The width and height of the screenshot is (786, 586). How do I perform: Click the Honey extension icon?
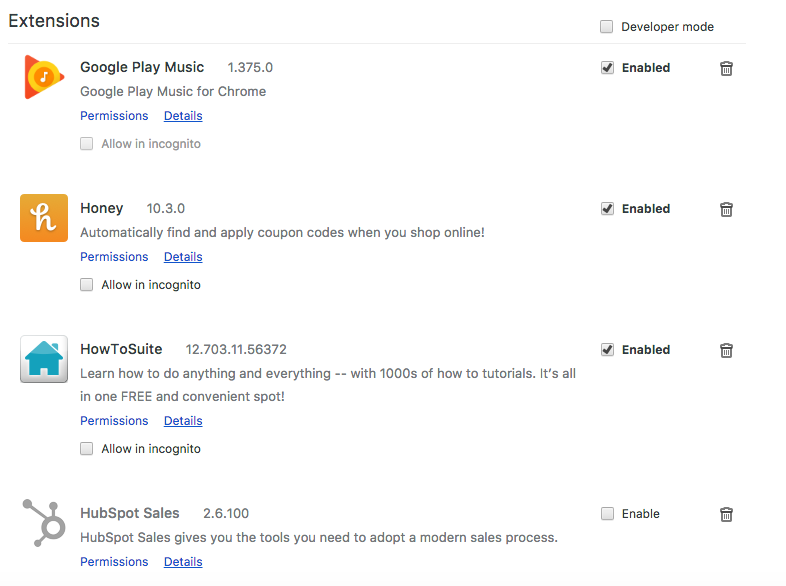tap(44, 218)
